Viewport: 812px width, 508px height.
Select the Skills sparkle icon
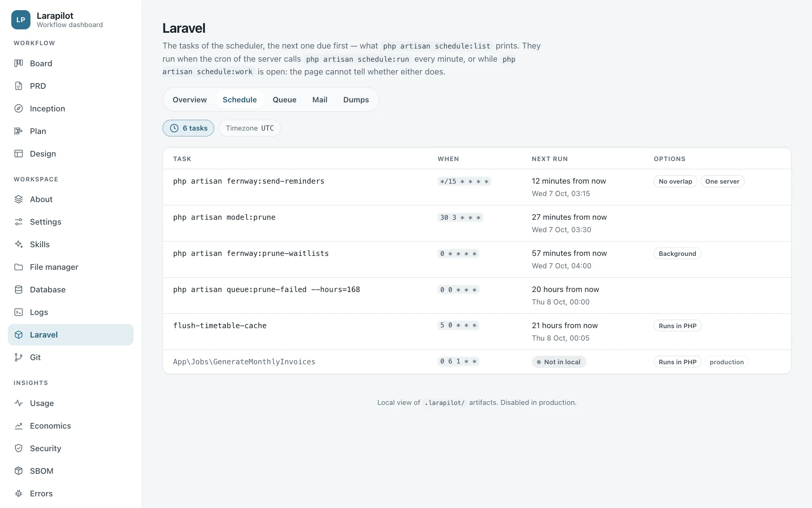coord(18,244)
